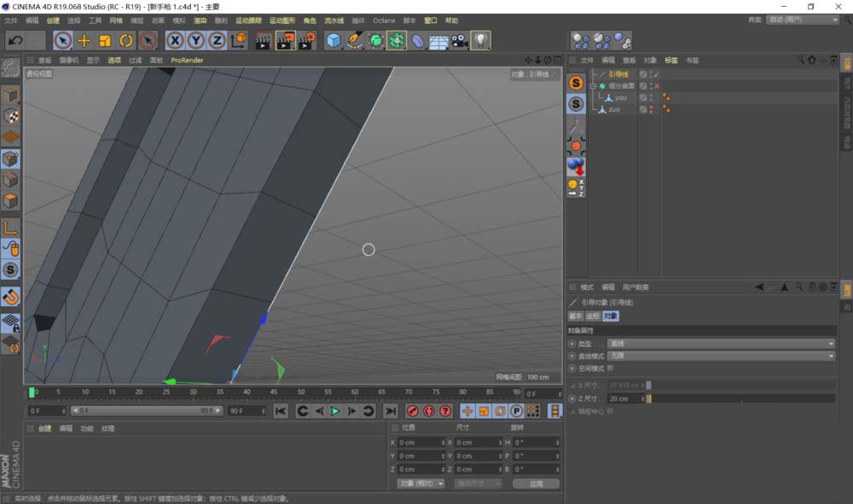Enable the 细分曲面 object by clicking its red X
This screenshot has width=853, height=504.
(656, 86)
